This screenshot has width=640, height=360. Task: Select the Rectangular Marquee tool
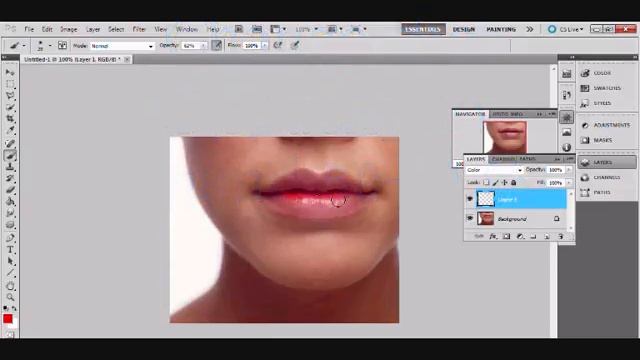10,84
